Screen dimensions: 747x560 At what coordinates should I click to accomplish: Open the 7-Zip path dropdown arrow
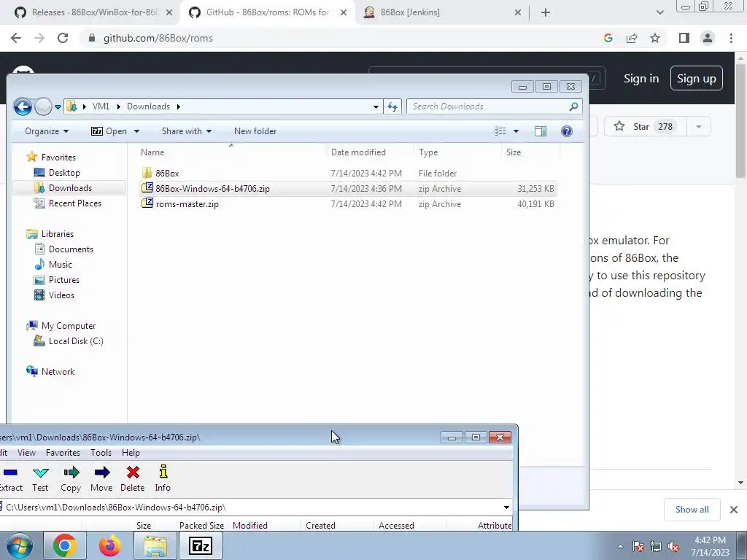click(x=506, y=507)
